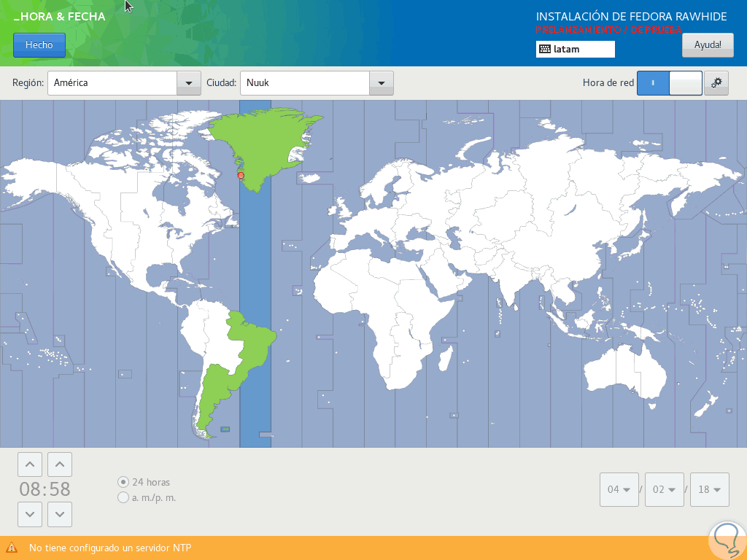Toggle the Hora de red switch
747x560 pixels.
point(670,83)
